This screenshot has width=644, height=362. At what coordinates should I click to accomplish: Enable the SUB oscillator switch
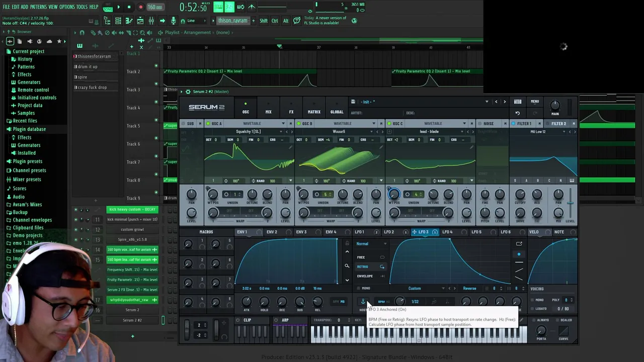(184, 124)
